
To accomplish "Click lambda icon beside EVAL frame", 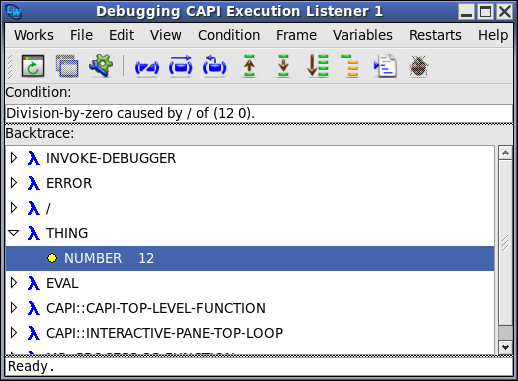I will pos(34,283).
